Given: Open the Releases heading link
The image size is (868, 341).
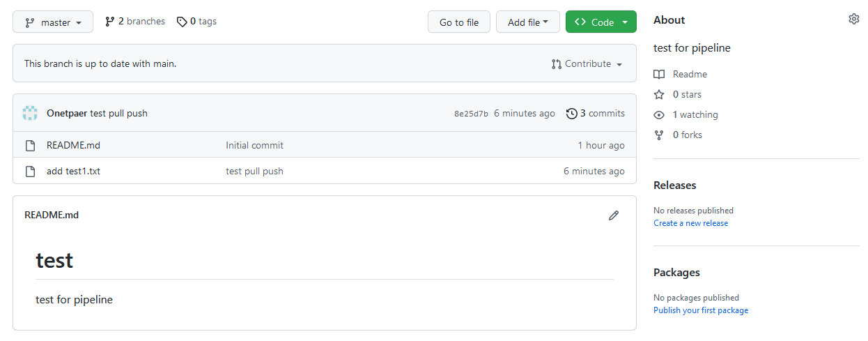Looking at the screenshot, I should pyautogui.click(x=675, y=185).
